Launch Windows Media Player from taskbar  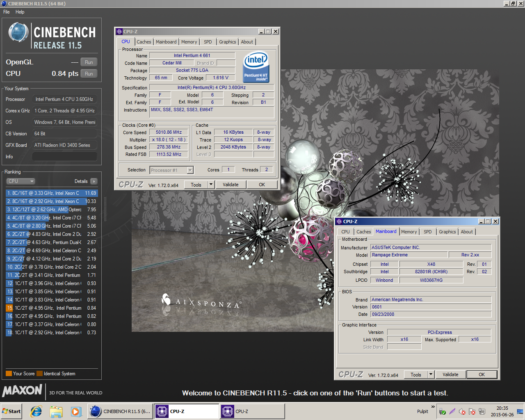pyautogui.click(x=76, y=411)
